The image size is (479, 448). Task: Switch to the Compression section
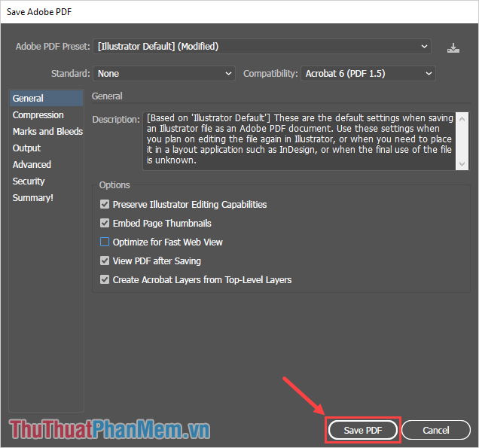(x=38, y=115)
